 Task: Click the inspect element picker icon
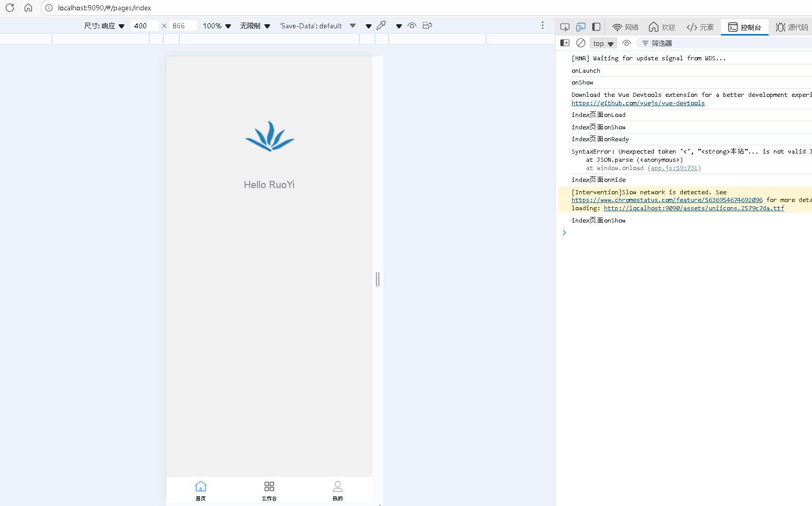click(x=565, y=27)
